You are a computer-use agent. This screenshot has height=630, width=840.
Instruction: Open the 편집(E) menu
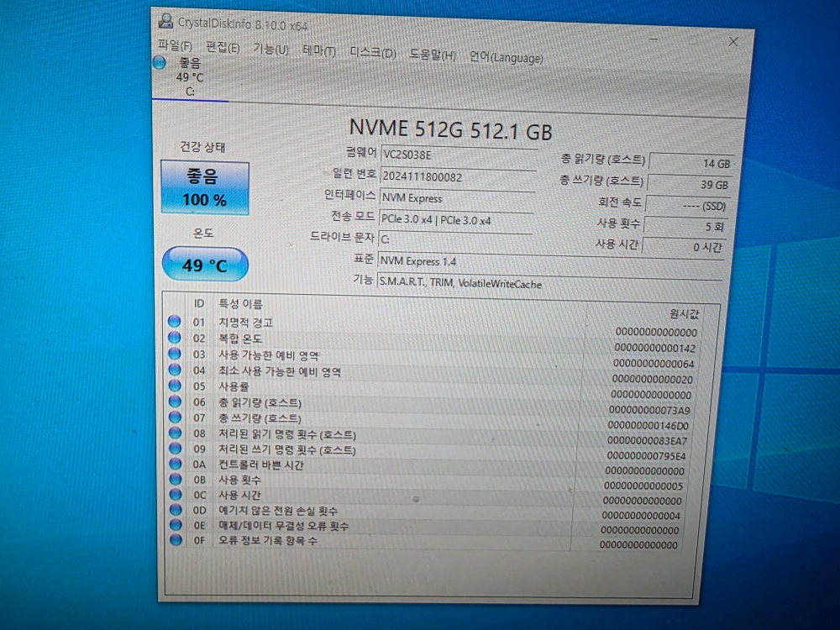[x=223, y=48]
